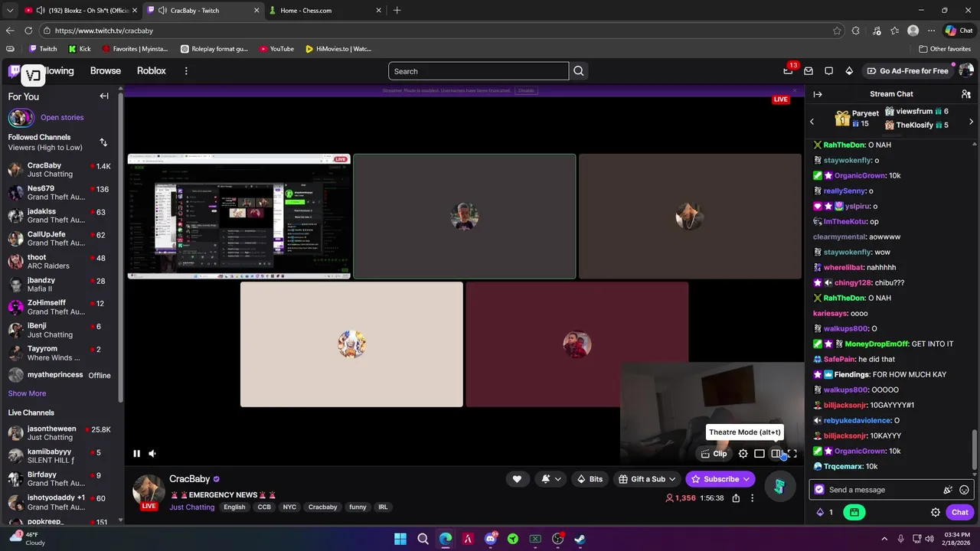This screenshot has width=980, height=551.
Task: Focus the Twitch Search box
Action: pyautogui.click(x=479, y=71)
